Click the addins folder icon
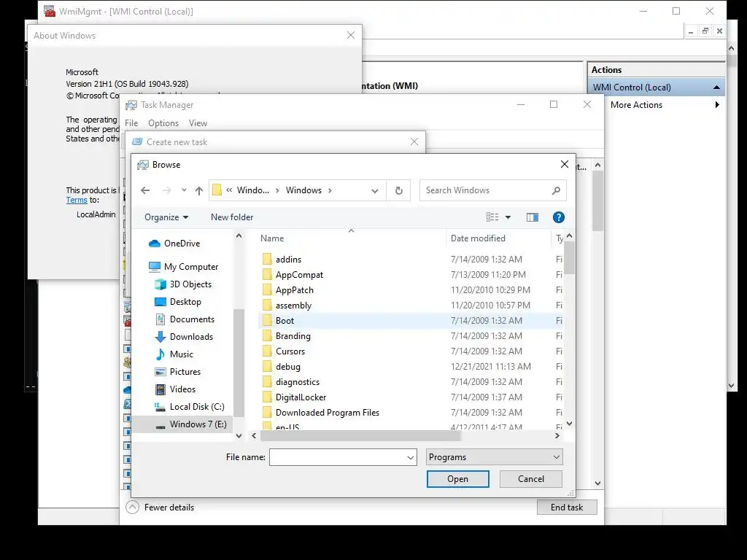747x560 pixels. [267, 260]
